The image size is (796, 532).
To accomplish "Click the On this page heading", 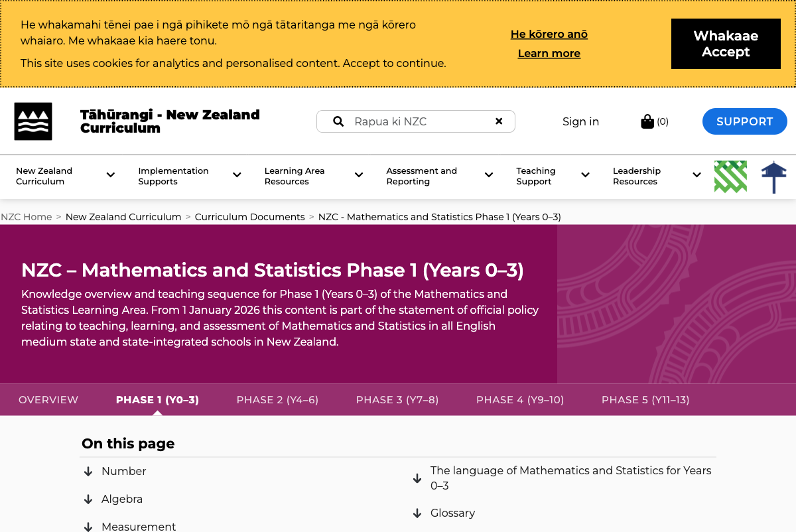I will 128,444.
